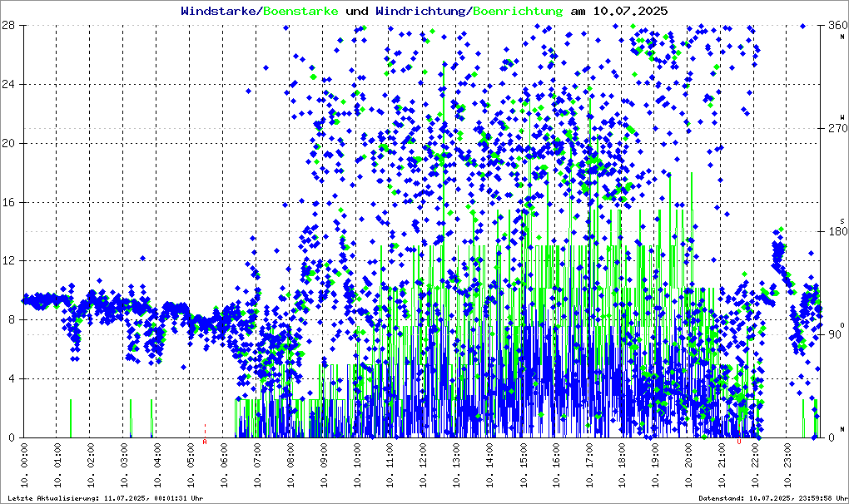The image size is (849, 504).
Task: Click the 28 value on left axis
Action: (10, 26)
